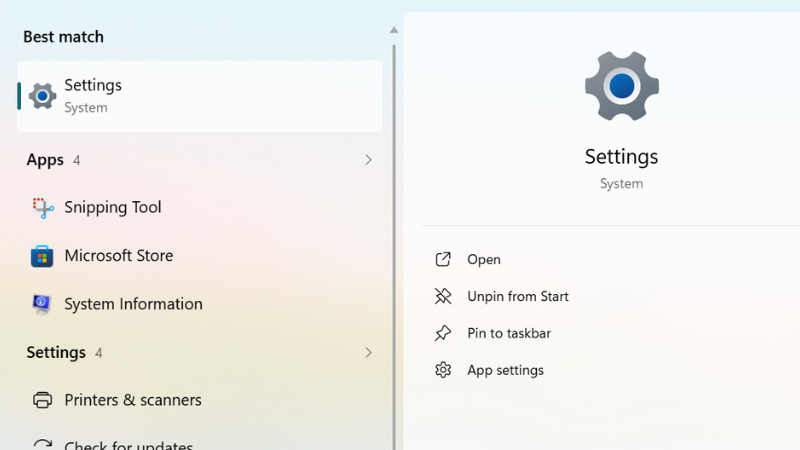Click the Snipping Tool scissors icon
This screenshot has width=800, height=450.
(x=43, y=208)
